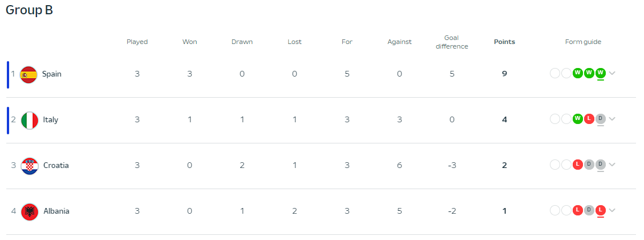This screenshot has width=644, height=240.
Task: Click Italy's green W form badge
Action: tap(578, 119)
